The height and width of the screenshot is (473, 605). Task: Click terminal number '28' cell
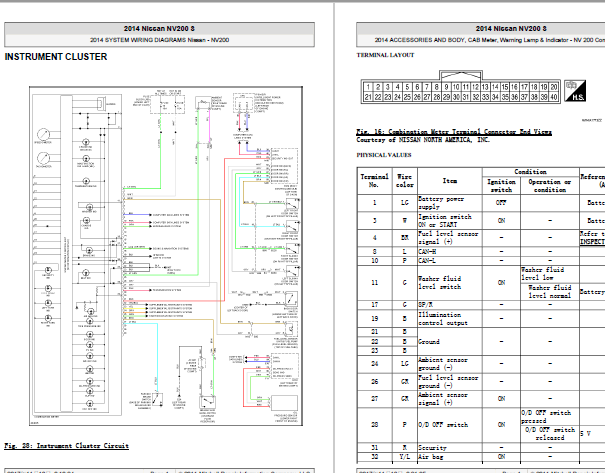click(374, 425)
